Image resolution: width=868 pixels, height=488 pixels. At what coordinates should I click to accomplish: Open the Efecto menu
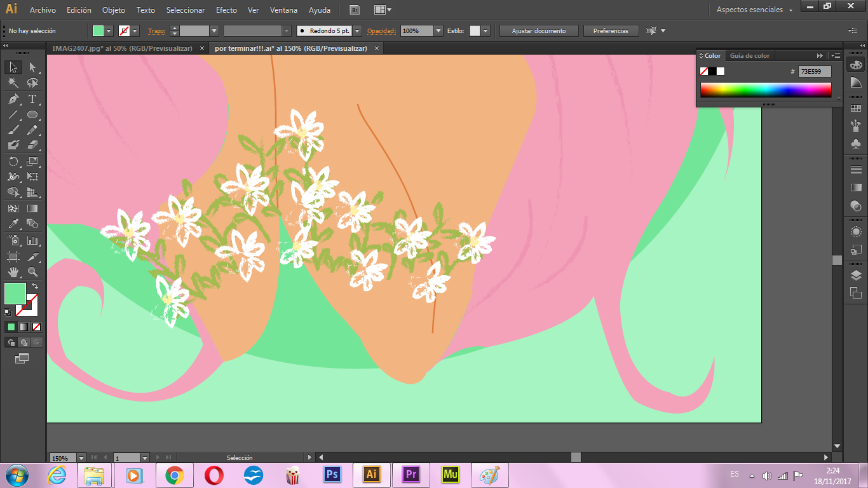[226, 10]
